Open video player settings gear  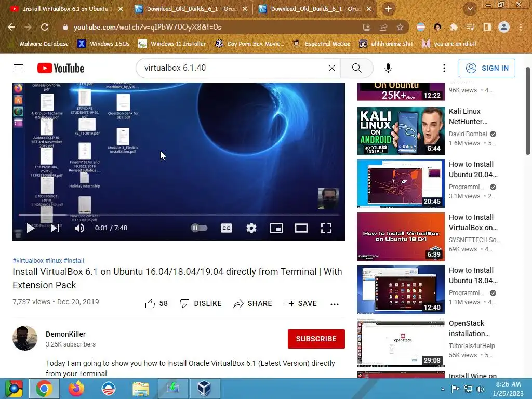[251, 228]
